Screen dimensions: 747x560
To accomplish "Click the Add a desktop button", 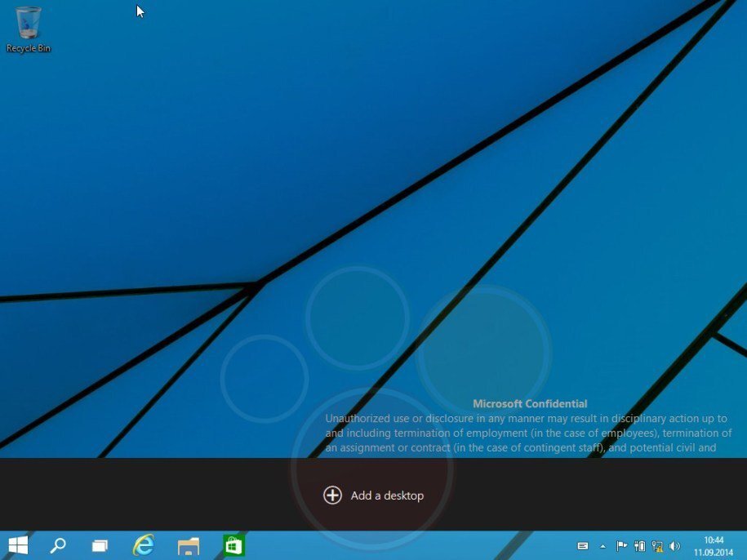I will coord(373,495).
